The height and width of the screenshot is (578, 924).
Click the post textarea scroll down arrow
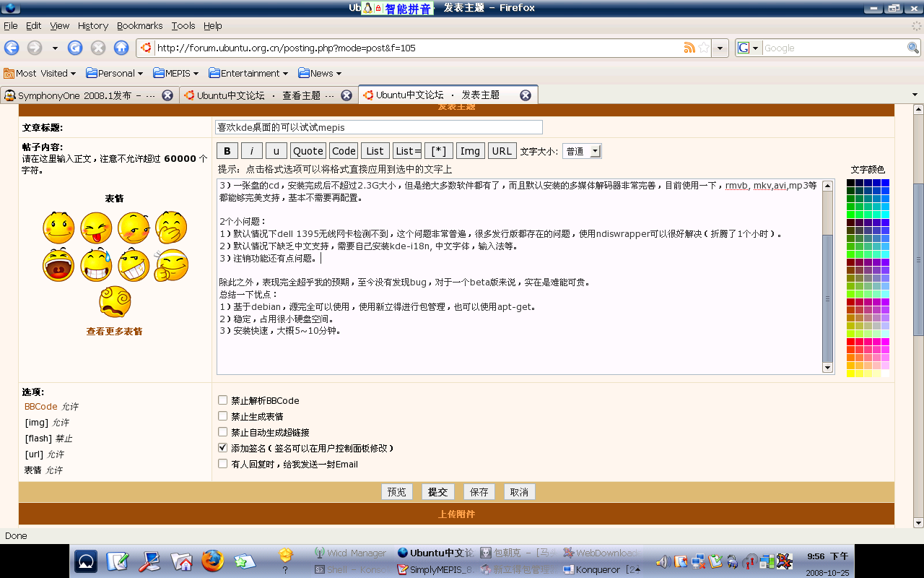[x=828, y=368]
